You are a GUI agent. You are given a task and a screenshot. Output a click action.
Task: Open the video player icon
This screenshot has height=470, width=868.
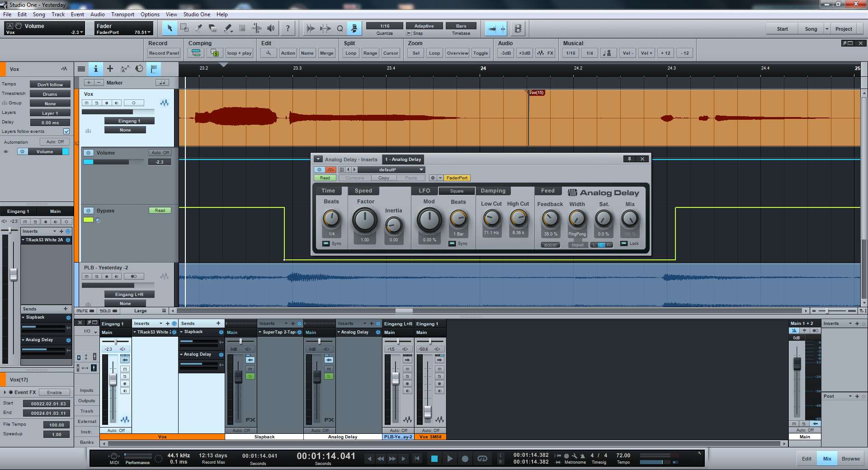pos(518,28)
